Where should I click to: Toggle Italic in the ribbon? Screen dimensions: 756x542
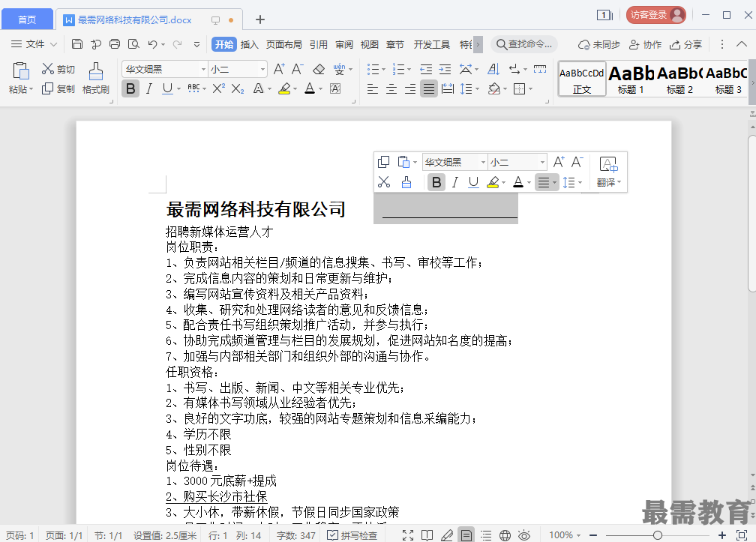(x=149, y=88)
